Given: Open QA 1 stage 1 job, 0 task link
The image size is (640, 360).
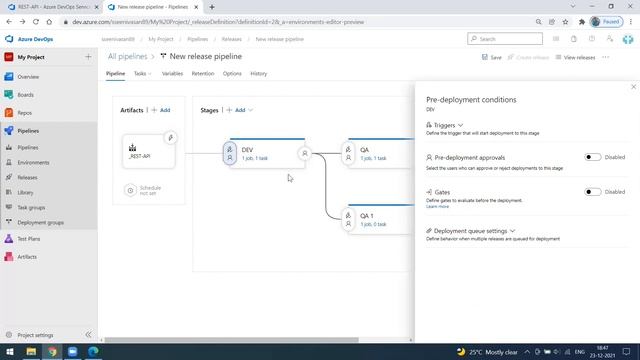Looking at the screenshot, I should (373, 224).
